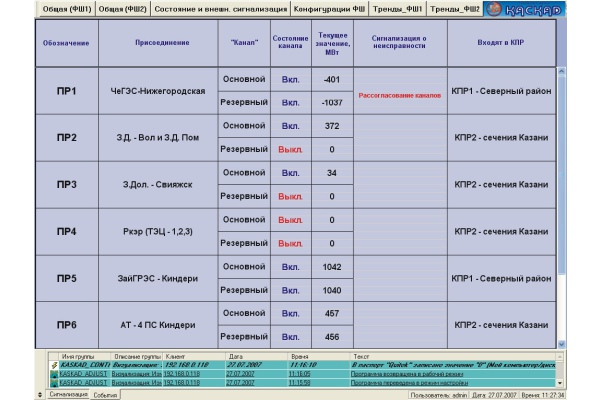Screen dimensions: 600x400
Task: Switch to the Сигнализация bottom tab
Action: pos(67,395)
